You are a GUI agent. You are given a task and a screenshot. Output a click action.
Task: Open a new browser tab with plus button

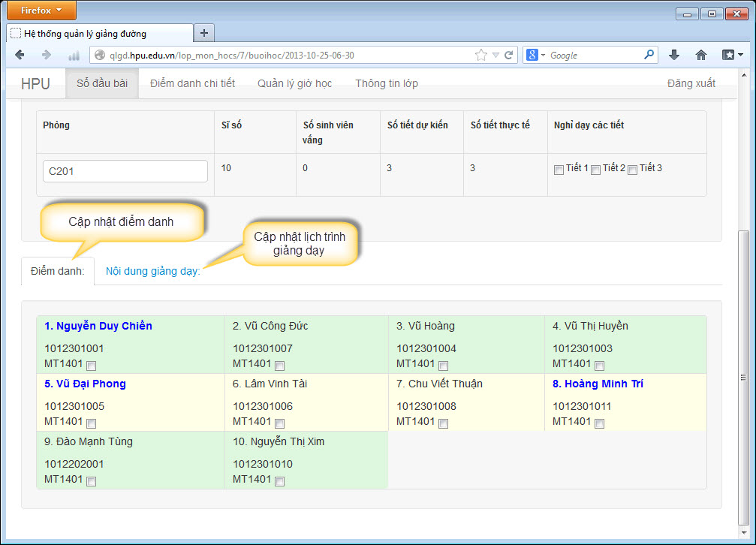(204, 33)
